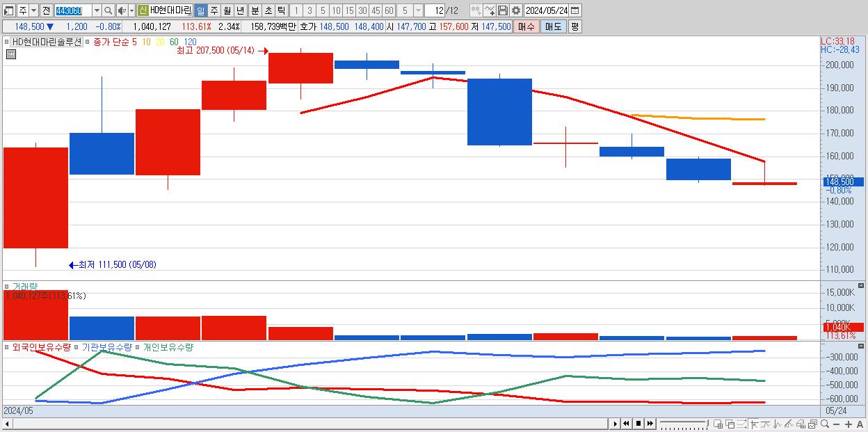Click the crosshair cursor tool icon in bottom toolbar
Viewport: 868px width, 432px height.
point(754,424)
